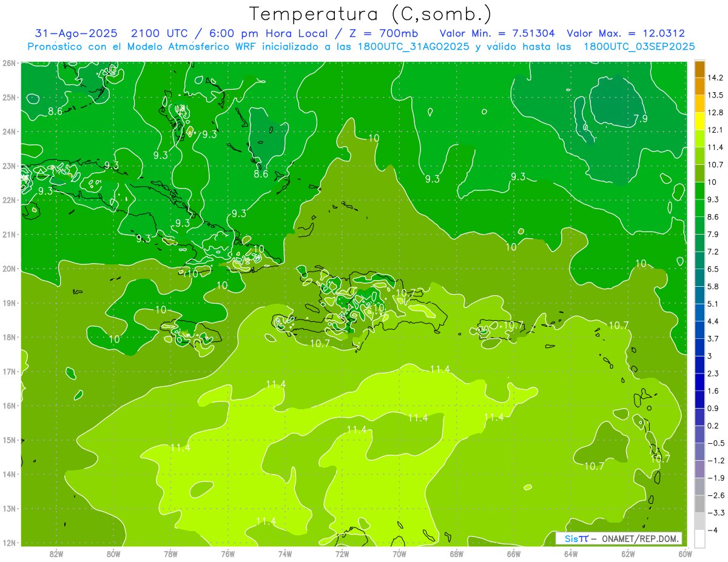This screenshot has width=728, height=562.
Task: Click purple legend swatch between -1.9 and -1.2
Action: pos(699,469)
